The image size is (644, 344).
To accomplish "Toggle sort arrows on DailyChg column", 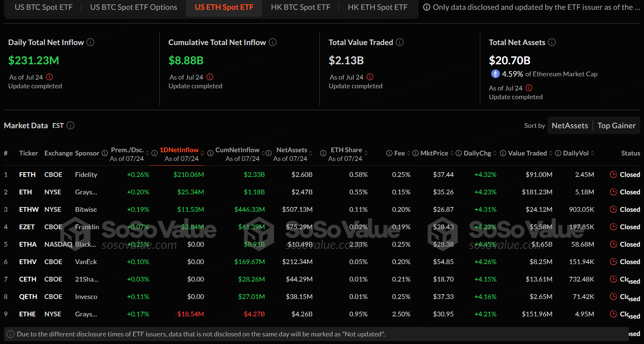I will (x=495, y=153).
